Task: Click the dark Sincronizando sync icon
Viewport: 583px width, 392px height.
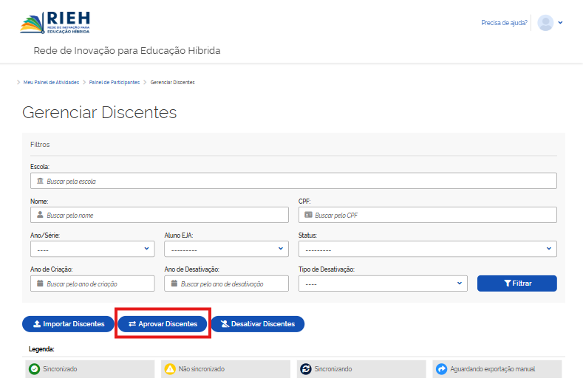Action: tap(305, 368)
